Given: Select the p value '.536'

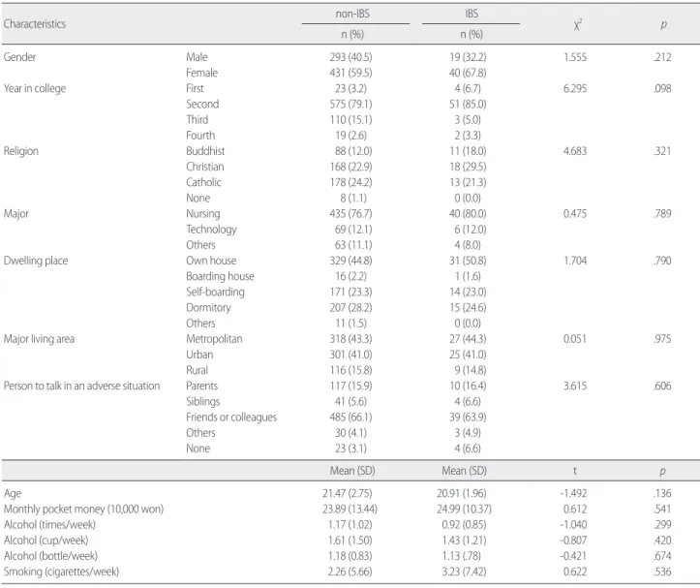Looking at the screenshot, I should [x=661, y=572].
